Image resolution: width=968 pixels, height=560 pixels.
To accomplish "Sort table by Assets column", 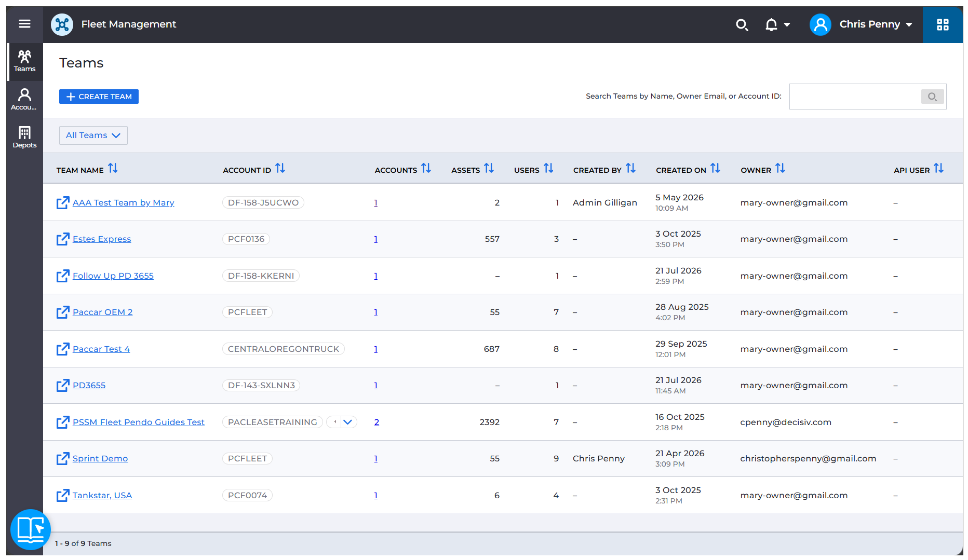I will click(x=489, y=169).
